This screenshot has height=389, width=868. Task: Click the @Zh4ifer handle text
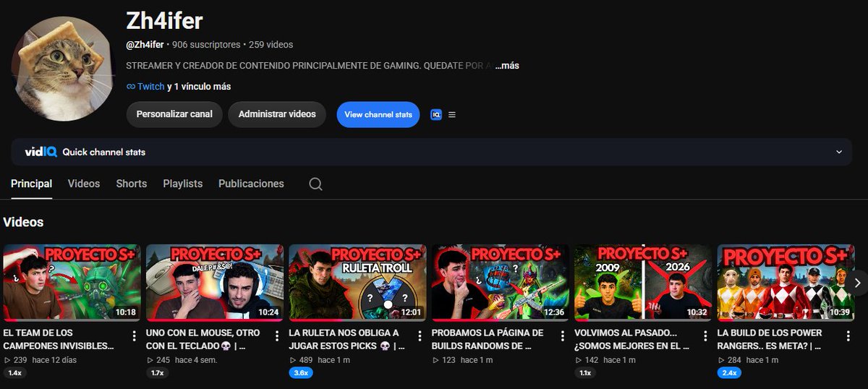pos(145,45)
